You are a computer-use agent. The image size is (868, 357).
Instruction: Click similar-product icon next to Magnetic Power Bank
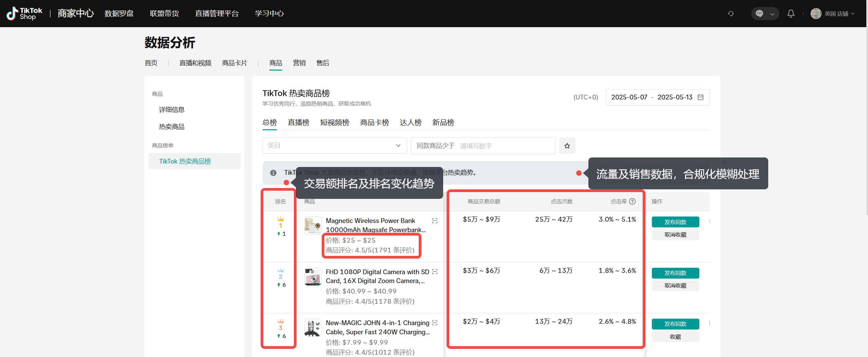click(435, 221)
